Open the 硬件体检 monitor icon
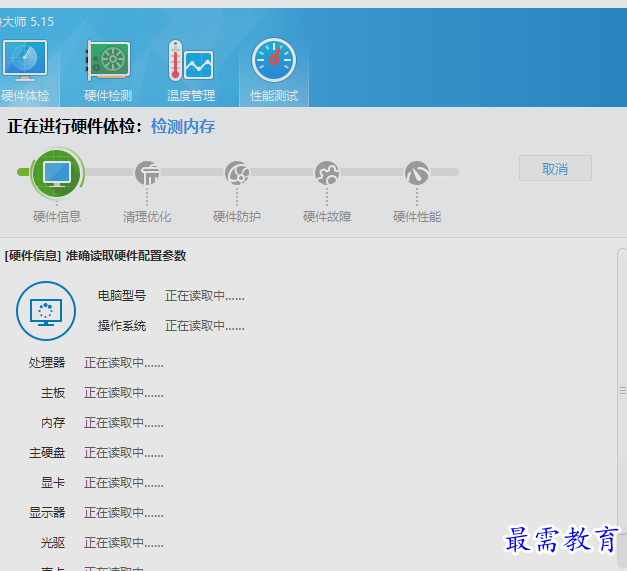The image size is (627, 571). (x=25, y=60)
